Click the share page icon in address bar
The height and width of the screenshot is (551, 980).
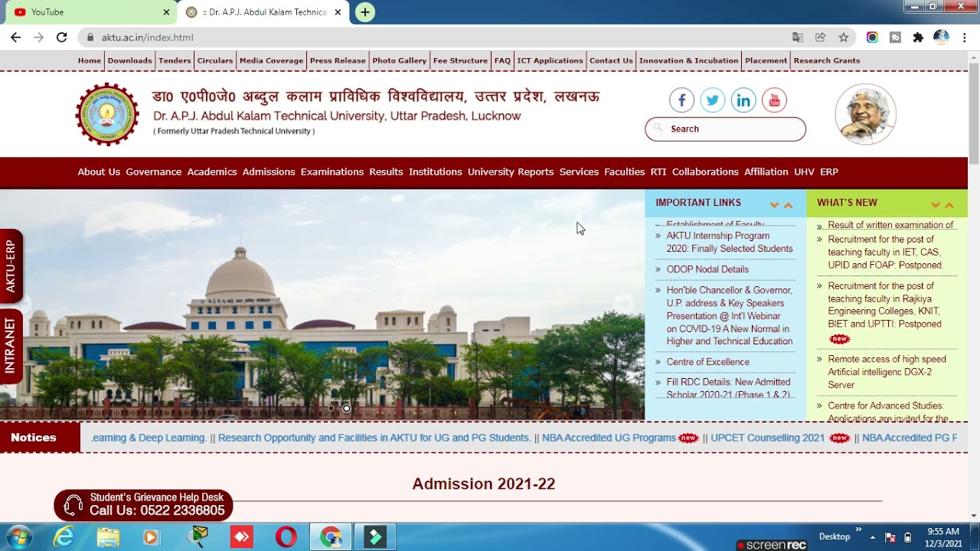coord(820,37)
